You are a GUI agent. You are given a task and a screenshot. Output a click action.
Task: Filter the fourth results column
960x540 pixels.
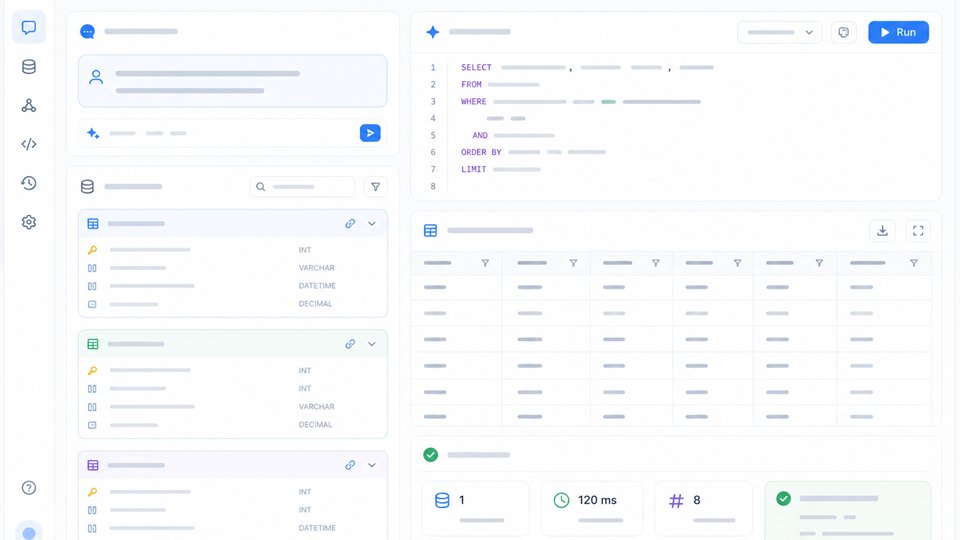[x=737, y=263]
